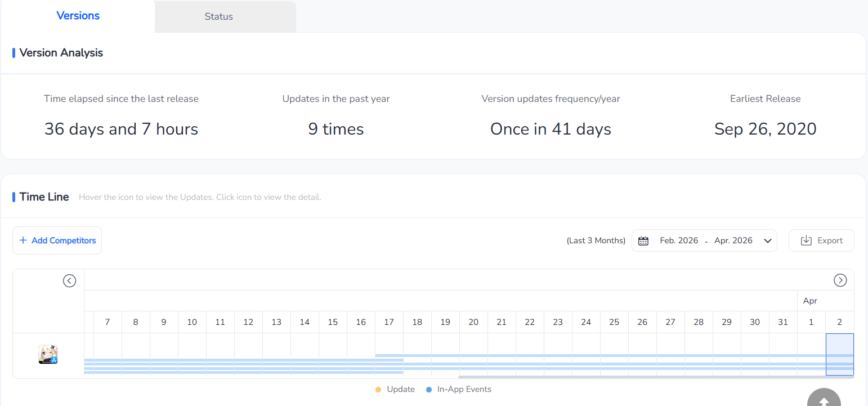868x406 pixels.
Task: Toggle the In-App Events legend item
Action: [458, 390]
